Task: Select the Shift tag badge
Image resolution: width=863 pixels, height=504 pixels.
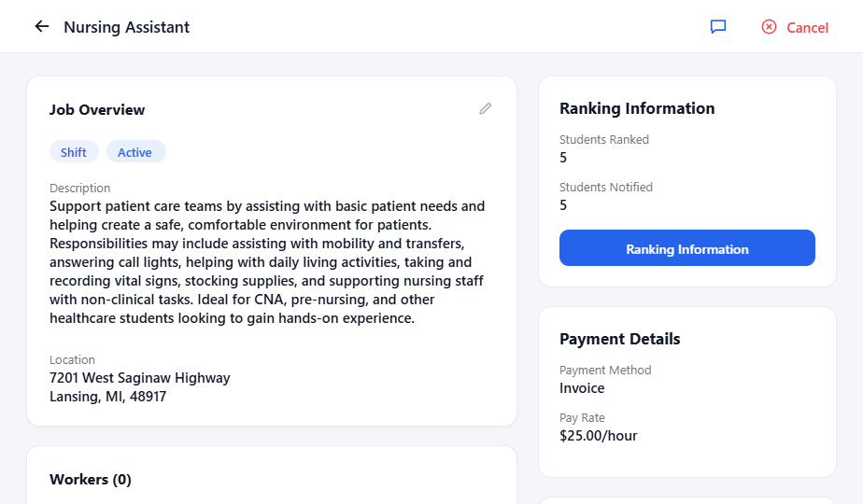Action: click(74, 152)
